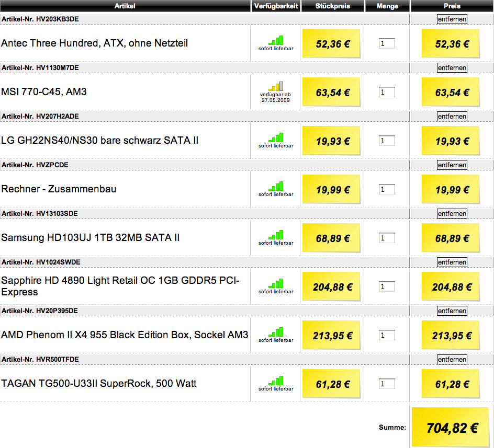The width and height of the screenshot is (494, 448).
Task: Open product 'MSI 770-C45, AM3'
Action: (x=44, y=91)
